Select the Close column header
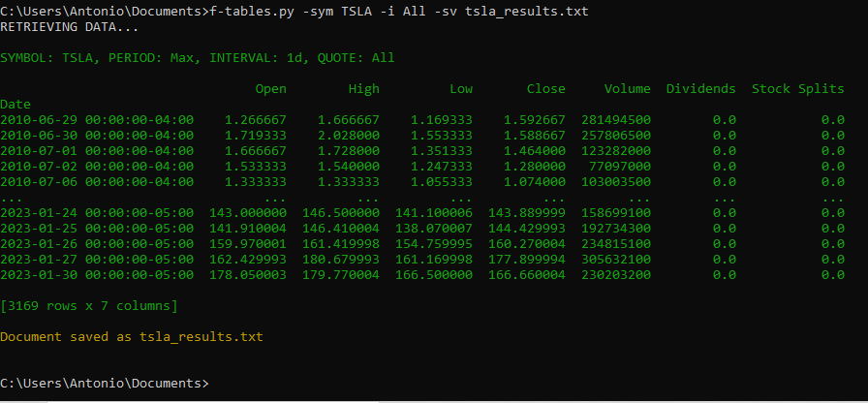Viewport: 868px width, 403px height. pyautogui.click(x=545, y=88)
